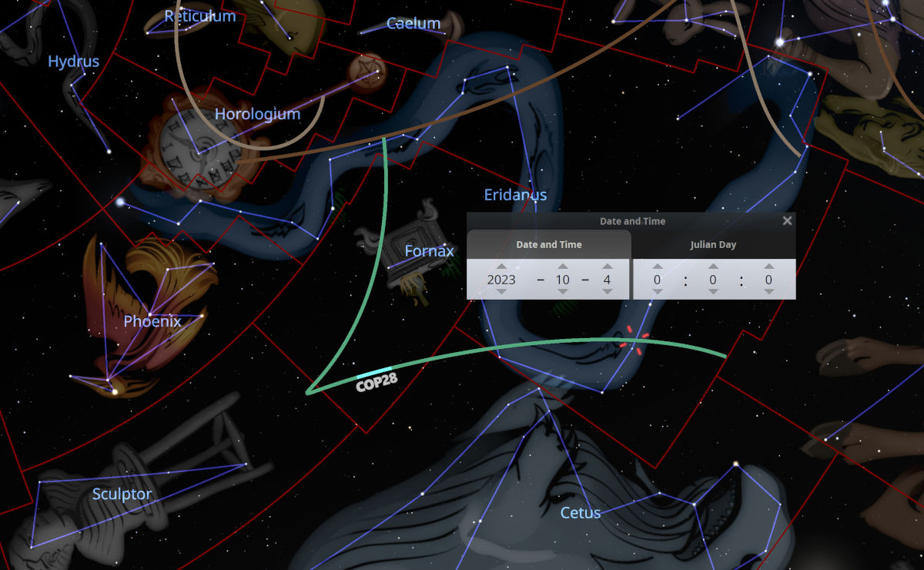Decrease the seconds with the down arrow
The image size is (924, 570).
coord(768,292)
